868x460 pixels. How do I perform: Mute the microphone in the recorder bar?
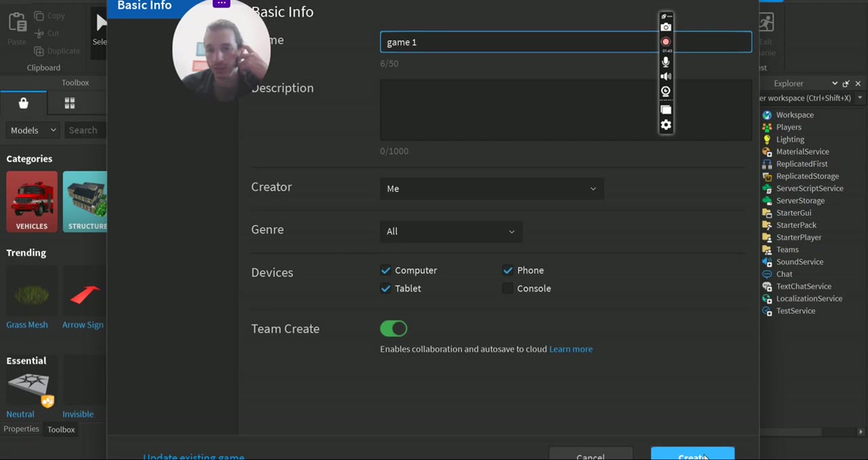(x=666, y=62)
